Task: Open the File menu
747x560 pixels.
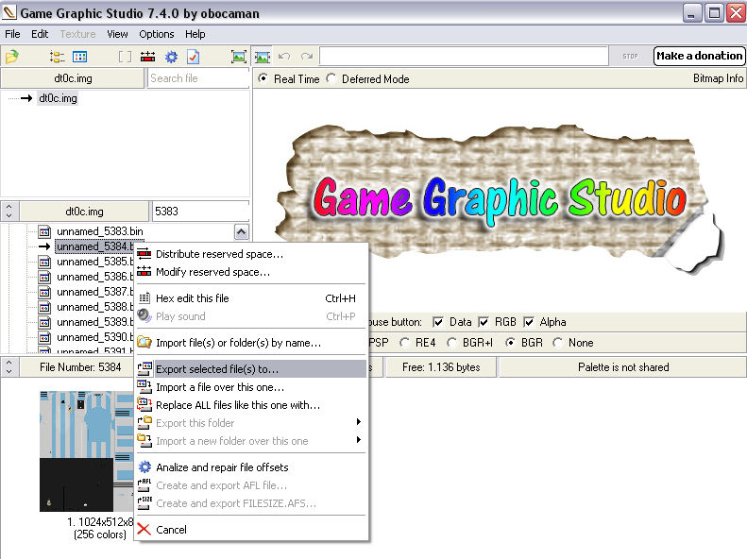Action: coord(12,34)
